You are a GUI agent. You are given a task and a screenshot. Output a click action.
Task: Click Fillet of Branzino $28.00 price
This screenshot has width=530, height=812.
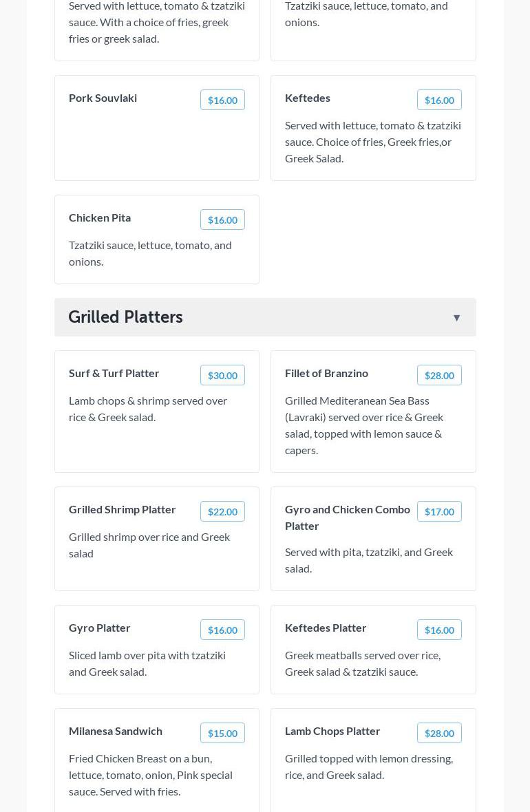tap(439, 376)
